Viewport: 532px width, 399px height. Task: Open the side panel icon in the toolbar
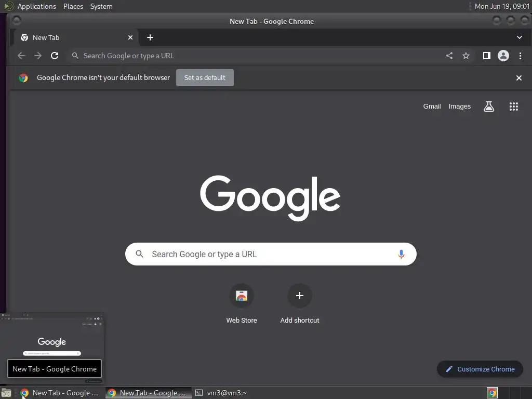(486, 56)
